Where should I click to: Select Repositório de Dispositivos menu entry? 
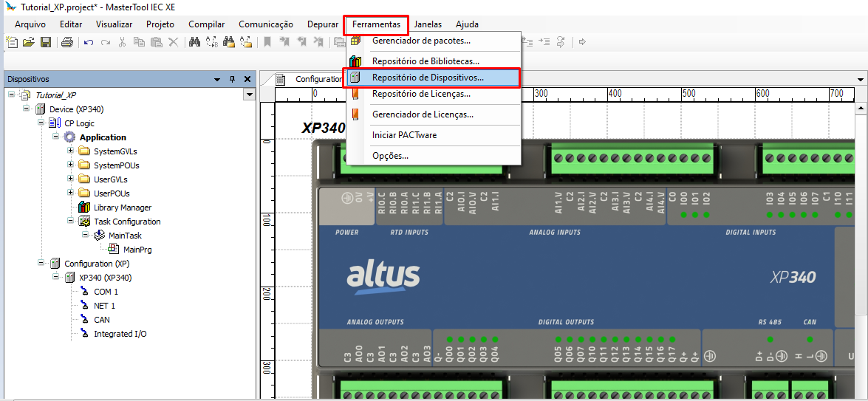tap(428, 77)
